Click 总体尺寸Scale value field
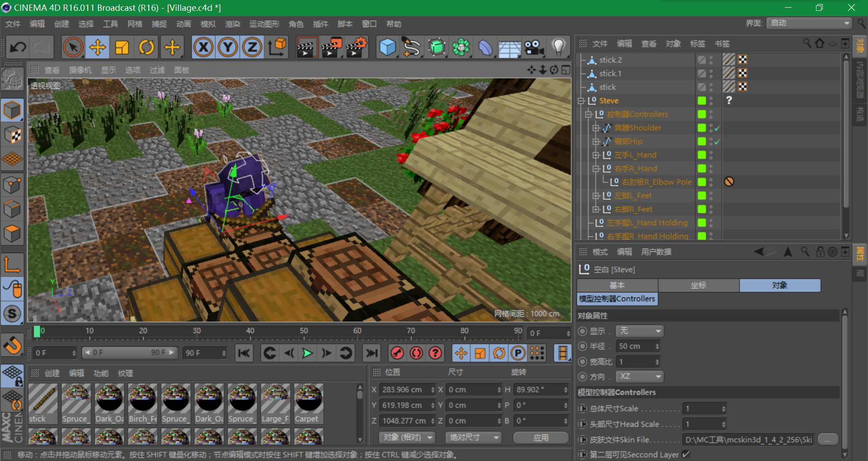868x461 pixels. pos(704,409)
